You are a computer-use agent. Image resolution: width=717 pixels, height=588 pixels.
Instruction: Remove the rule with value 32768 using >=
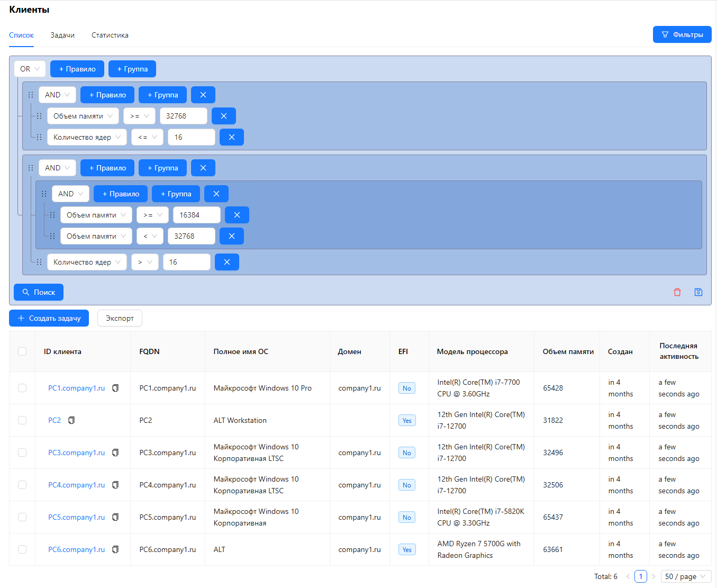coord(223,116)
